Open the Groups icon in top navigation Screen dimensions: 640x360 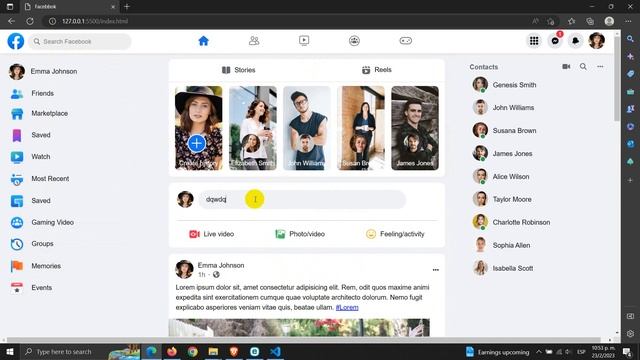(x=354, y=41)
